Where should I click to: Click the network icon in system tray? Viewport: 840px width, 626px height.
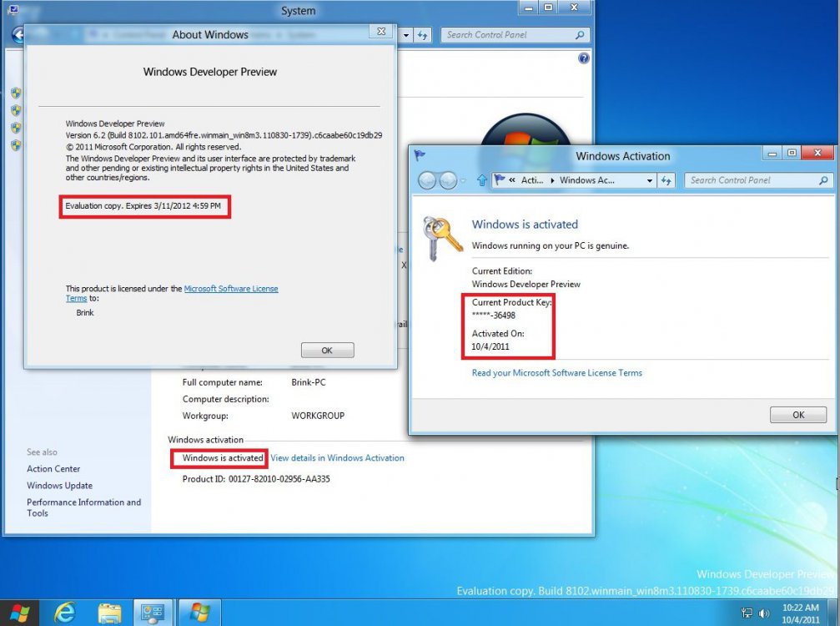coord(747,613)
